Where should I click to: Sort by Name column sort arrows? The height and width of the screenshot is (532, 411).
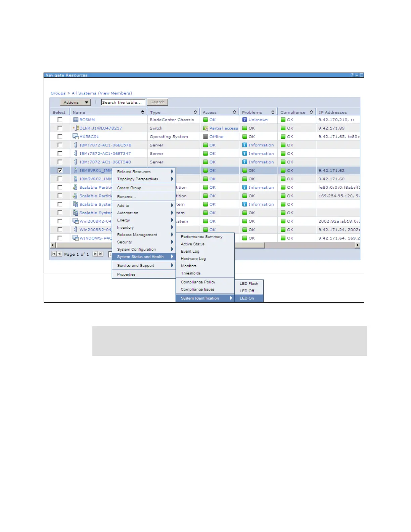point(143,112)
